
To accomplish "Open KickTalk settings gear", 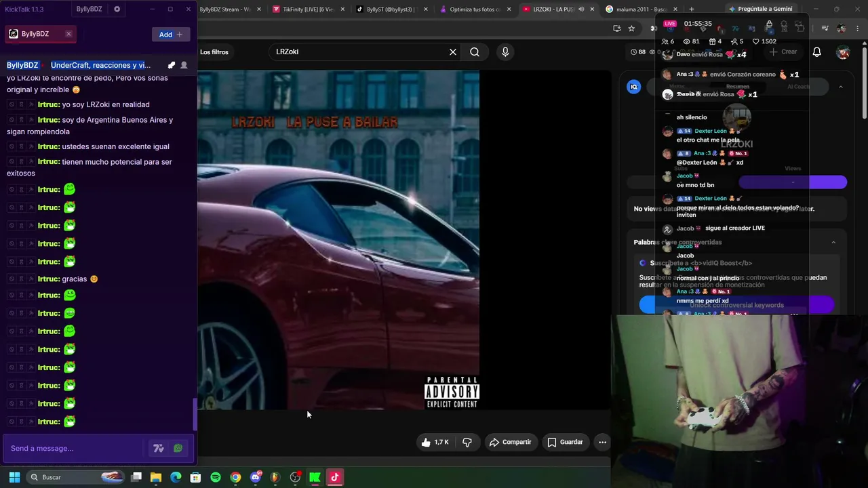I will 117,9.
